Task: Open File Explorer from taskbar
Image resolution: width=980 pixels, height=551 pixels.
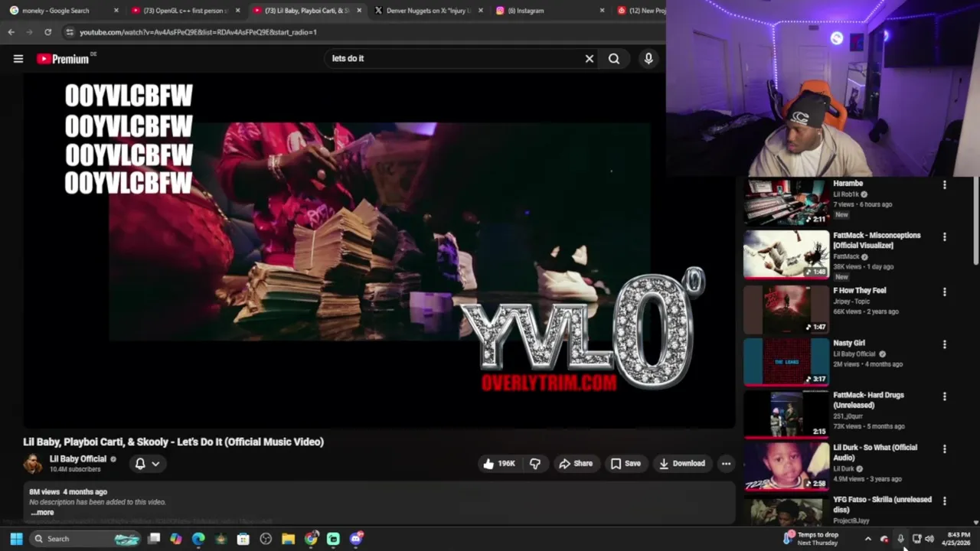Action: click(289, 539)
